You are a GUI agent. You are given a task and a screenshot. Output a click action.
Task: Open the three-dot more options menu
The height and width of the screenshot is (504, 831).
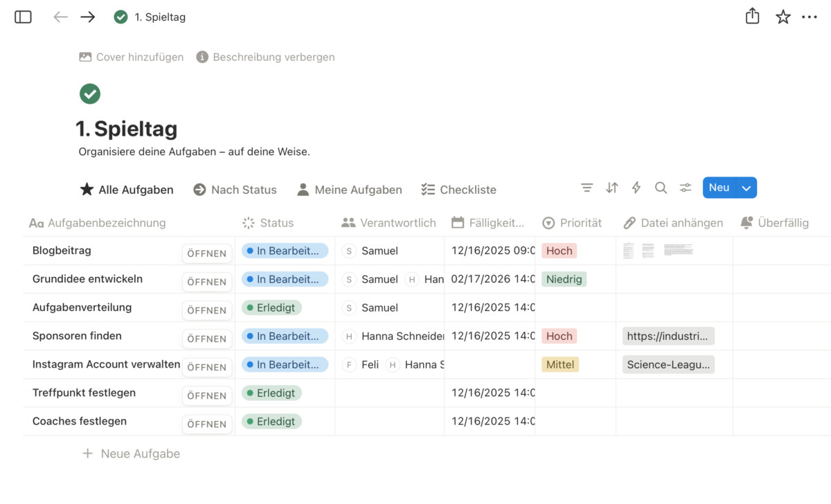[x=810, y=17]
